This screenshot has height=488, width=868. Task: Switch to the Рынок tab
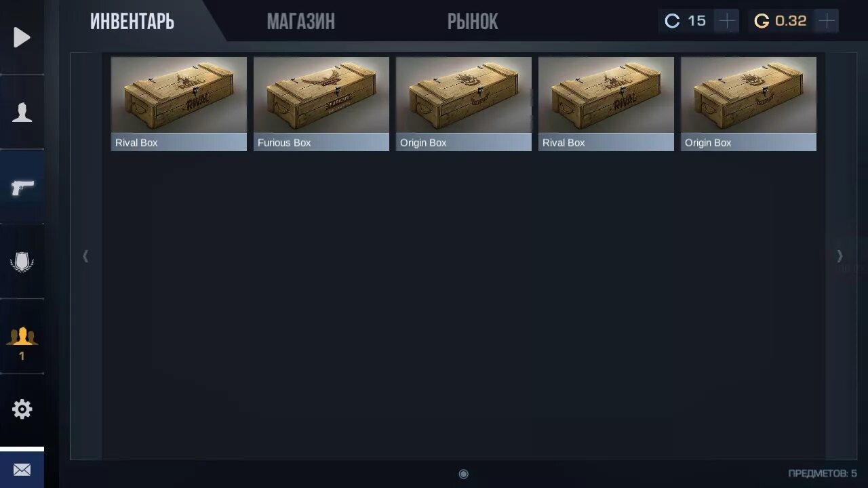pos(473,22)
